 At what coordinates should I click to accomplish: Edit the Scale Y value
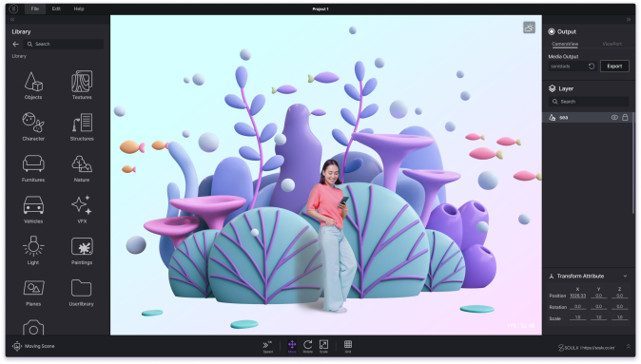pos(598,317)
